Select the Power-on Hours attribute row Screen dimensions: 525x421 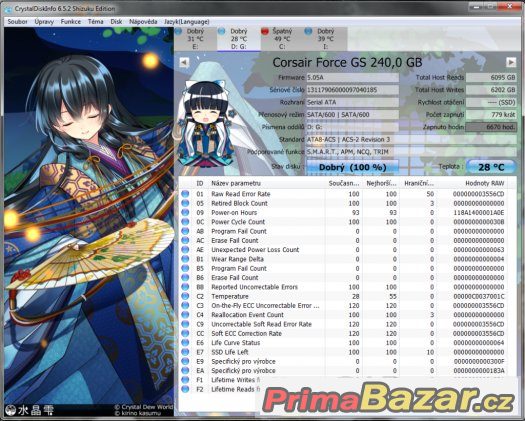point(344,213)
